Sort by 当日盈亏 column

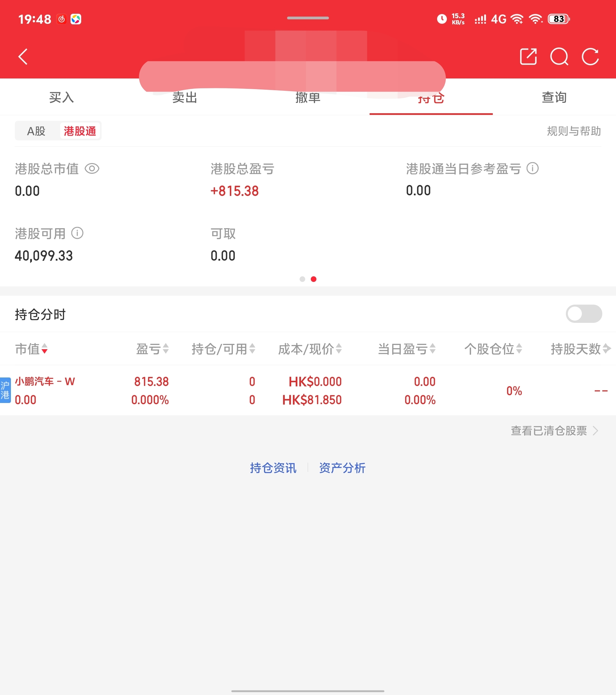click(x=406, y=349)
